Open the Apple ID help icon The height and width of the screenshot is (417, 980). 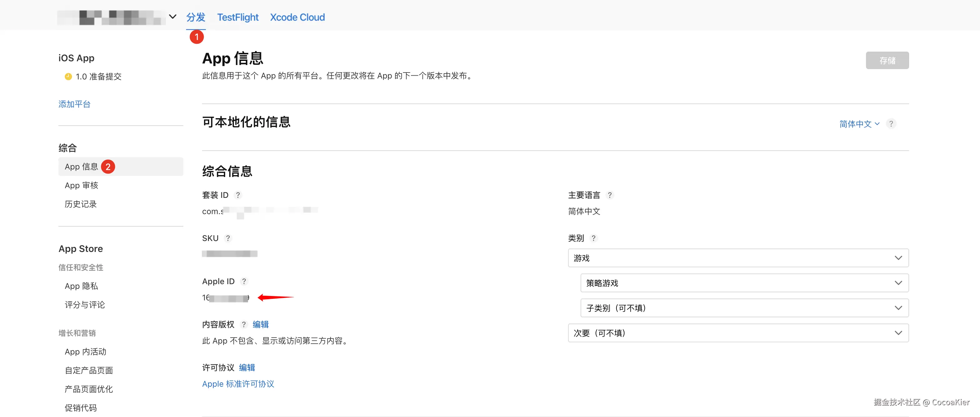[x=245, y=281]
